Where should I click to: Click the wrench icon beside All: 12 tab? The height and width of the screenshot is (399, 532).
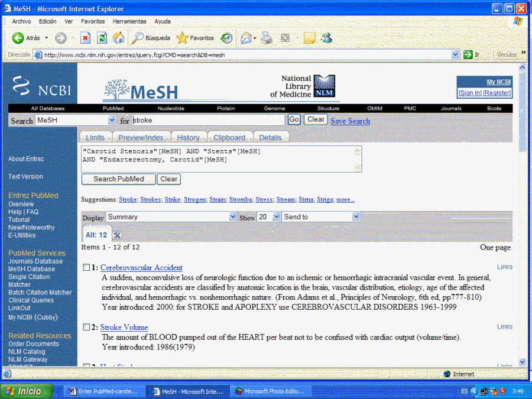pos(117,235)
